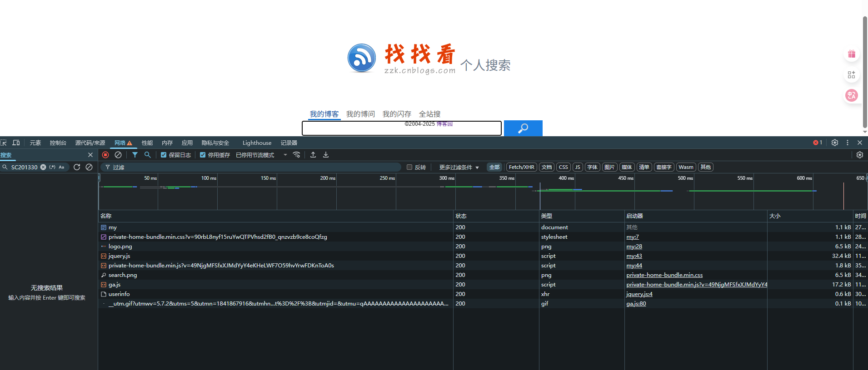This screenshot has width=868, height=370.
Task: Toggle match case Aa search option
Action: click(x=62, y=167)
